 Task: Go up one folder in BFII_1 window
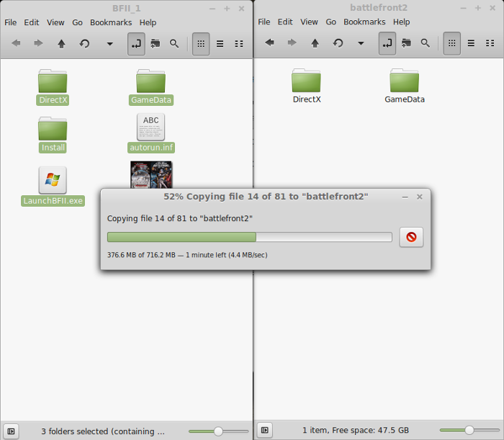61,43
